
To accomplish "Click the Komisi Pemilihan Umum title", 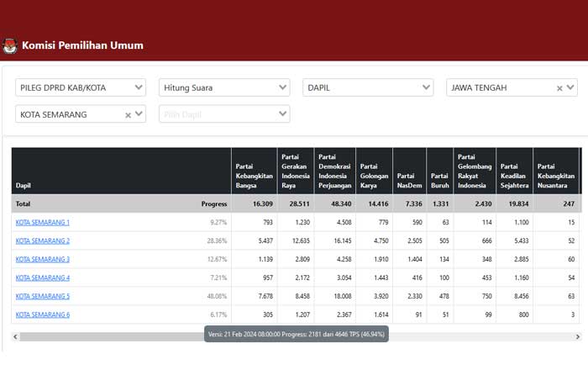I will 82,45.
